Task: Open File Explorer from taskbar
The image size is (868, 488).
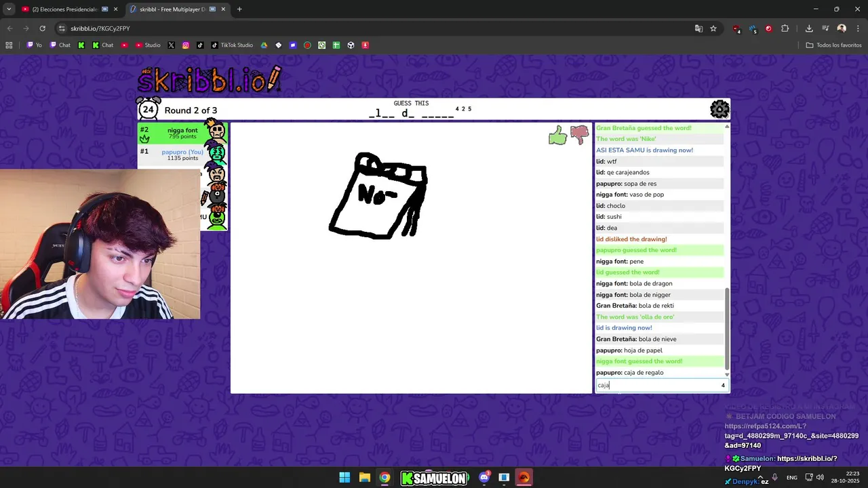Action: [x=364, y=477]
